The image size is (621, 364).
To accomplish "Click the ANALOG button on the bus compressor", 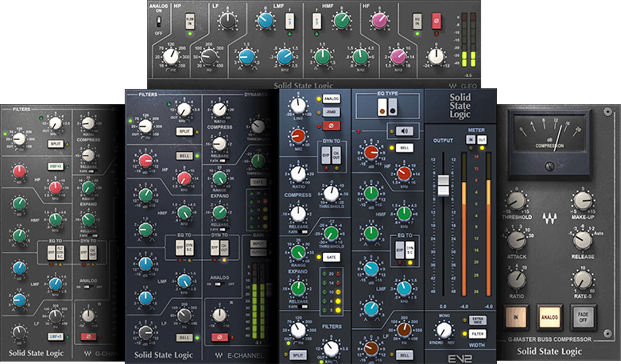I will pos(548,317).
